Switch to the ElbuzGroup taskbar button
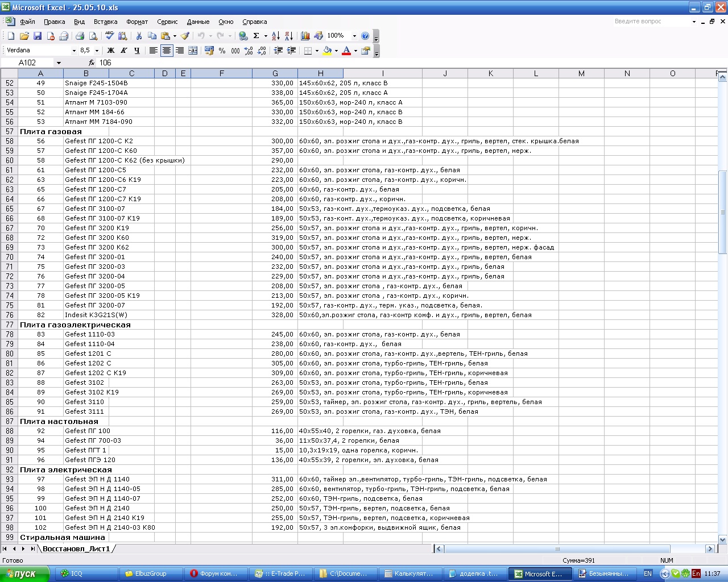This screenshot has width=728, height=582. tap(151, 574)
